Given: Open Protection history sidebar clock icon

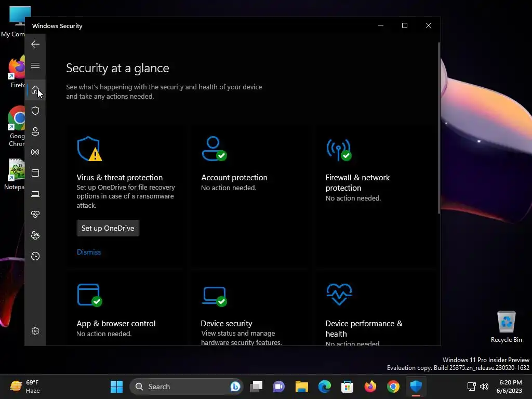Looking at the screenshot, I should 35,256.
